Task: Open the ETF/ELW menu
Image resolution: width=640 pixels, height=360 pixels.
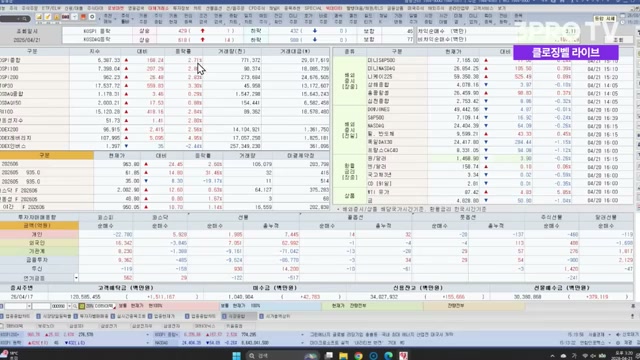Action: (51, 8)
